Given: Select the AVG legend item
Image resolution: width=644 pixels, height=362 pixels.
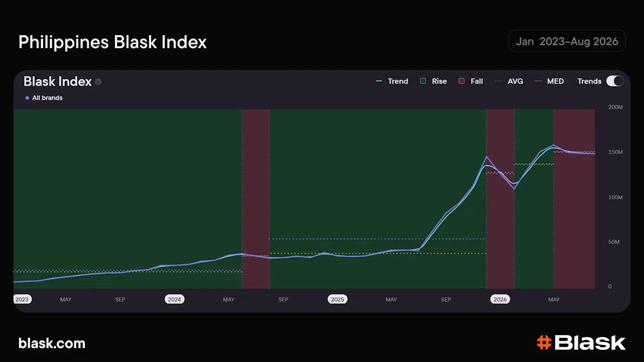Looking at the screenshot, I should point(509,81).
